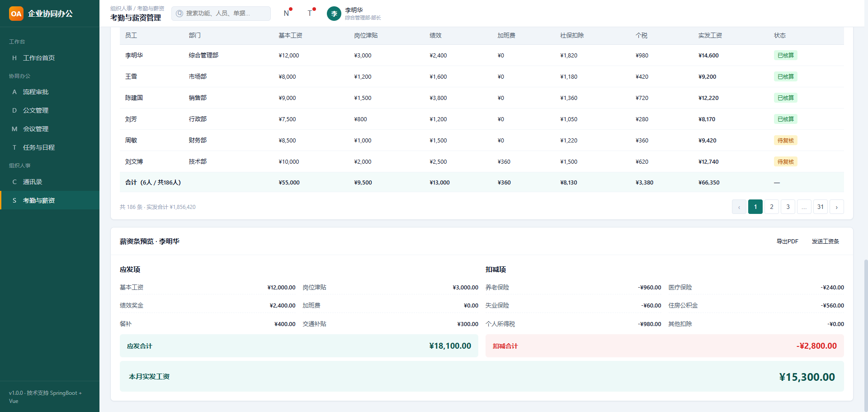This screenshot has height=412, width=868.
Task: Select employee row 李明华
Action: (481, 55)
